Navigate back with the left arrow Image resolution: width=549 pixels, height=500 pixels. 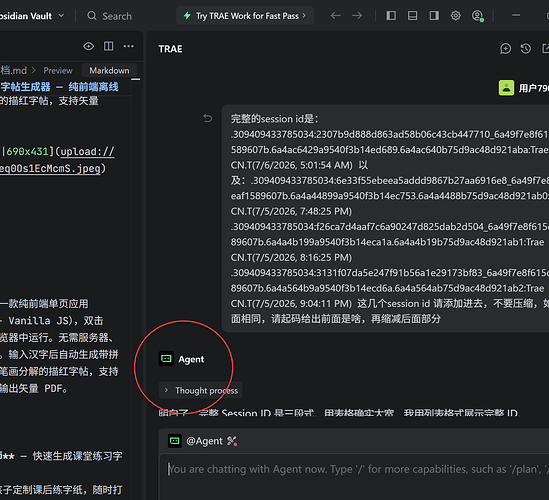coord(335,16)
